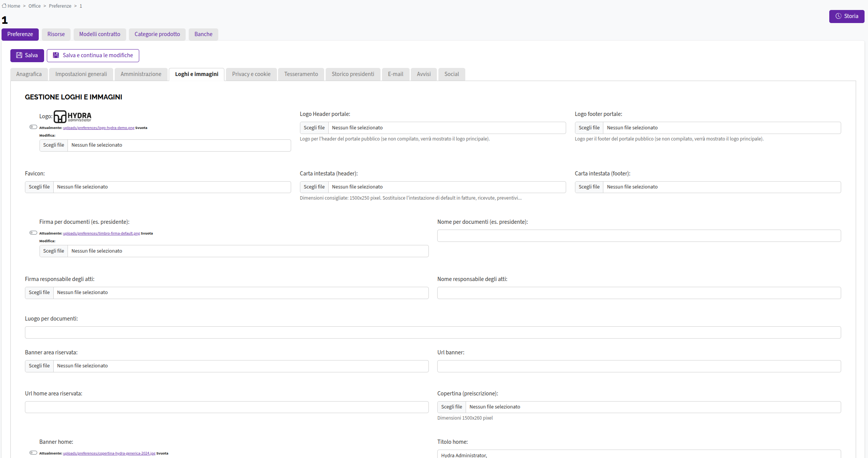Open the Categorie prodotto tab

157,34
